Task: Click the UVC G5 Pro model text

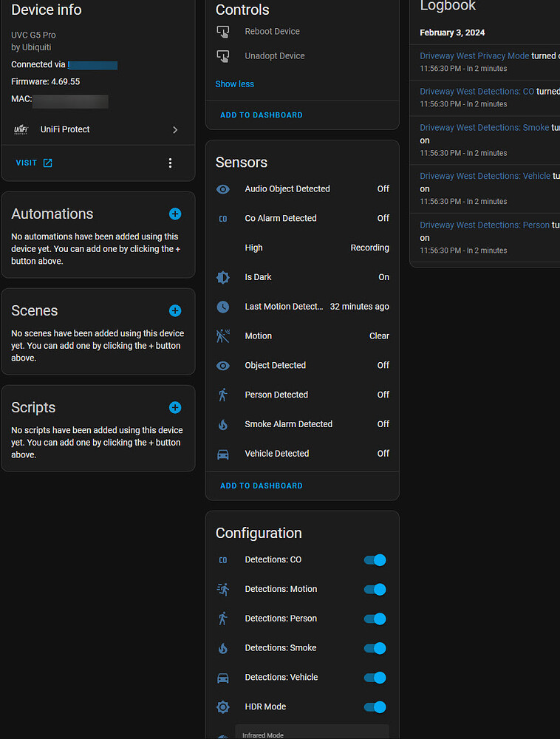Action: pyautogui.click(x=33, y=35)
